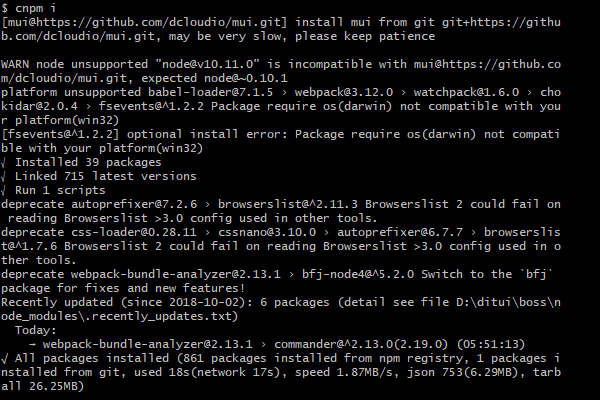Click the mui GitHub URL in brackets

[x=144, y=22]
